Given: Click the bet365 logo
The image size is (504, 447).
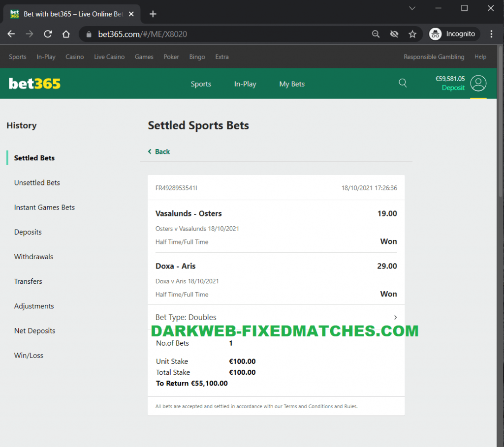Looking at the screenshot, I should pos(34,84).
